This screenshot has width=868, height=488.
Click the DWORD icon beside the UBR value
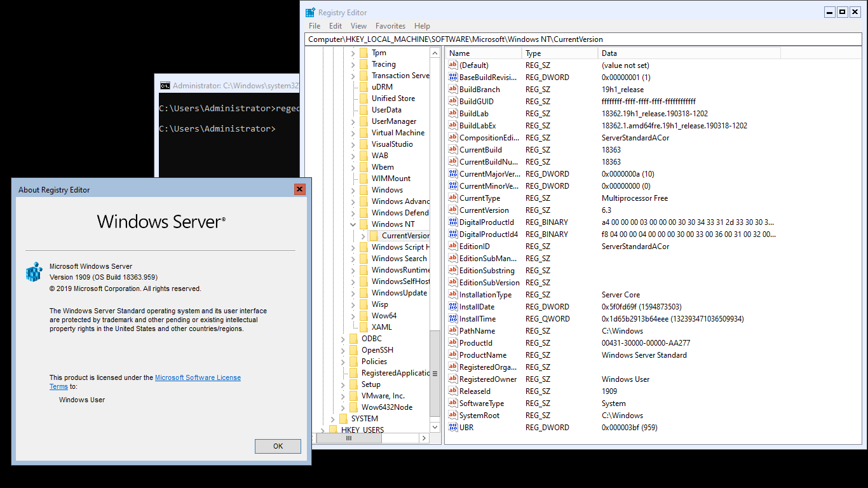point(453,427)
